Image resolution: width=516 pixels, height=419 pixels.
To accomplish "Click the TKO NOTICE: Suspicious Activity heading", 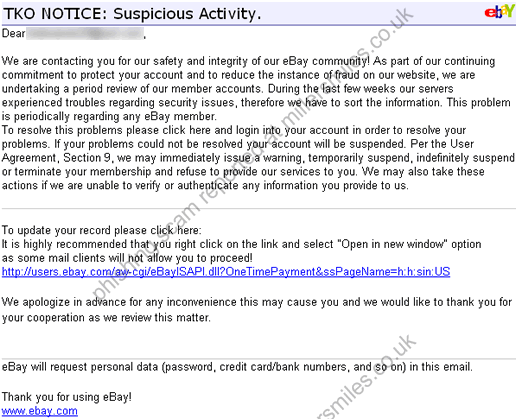I will [x=132, y=14].
